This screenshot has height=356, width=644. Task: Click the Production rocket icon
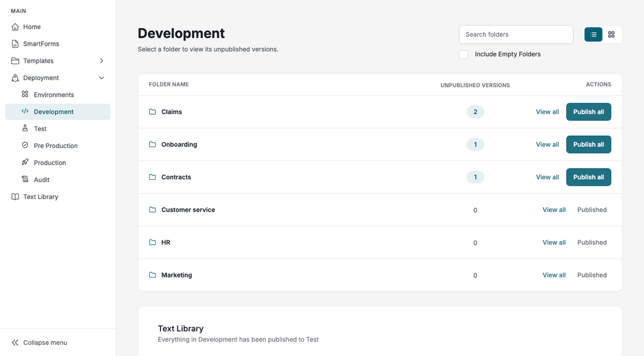pos(25,162)
